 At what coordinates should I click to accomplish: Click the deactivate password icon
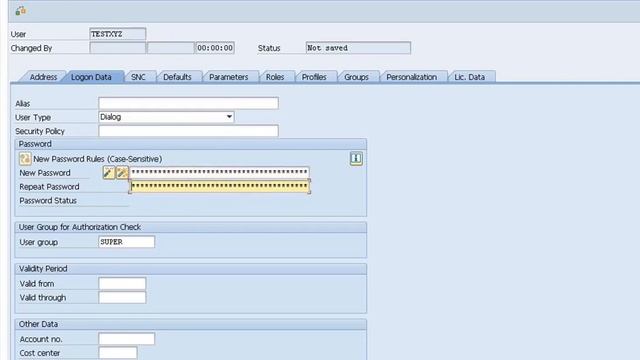tap(122, 173)
